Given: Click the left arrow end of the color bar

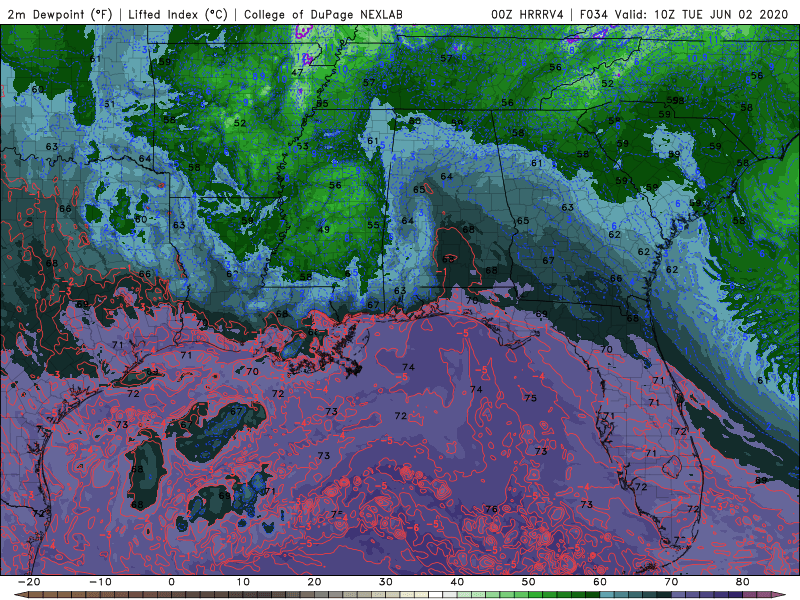Looking at the screenshot, I should pyautogui.click(x=20, y=595).
